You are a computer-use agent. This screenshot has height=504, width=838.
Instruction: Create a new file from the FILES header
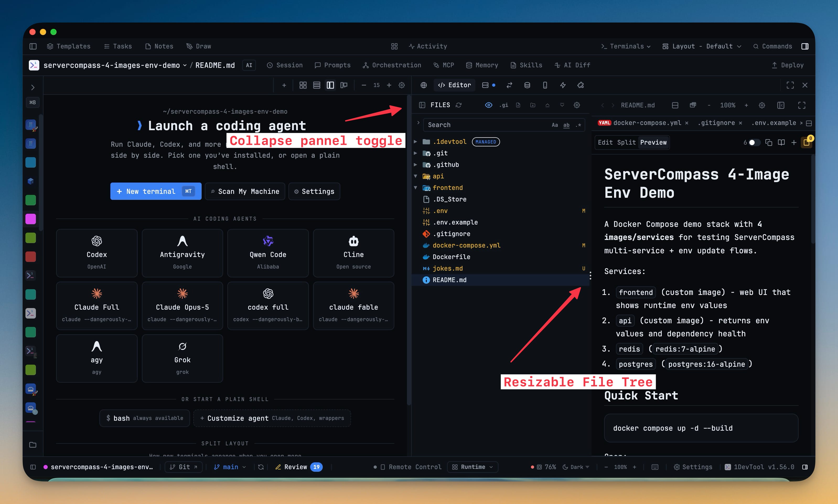[518, 105]
